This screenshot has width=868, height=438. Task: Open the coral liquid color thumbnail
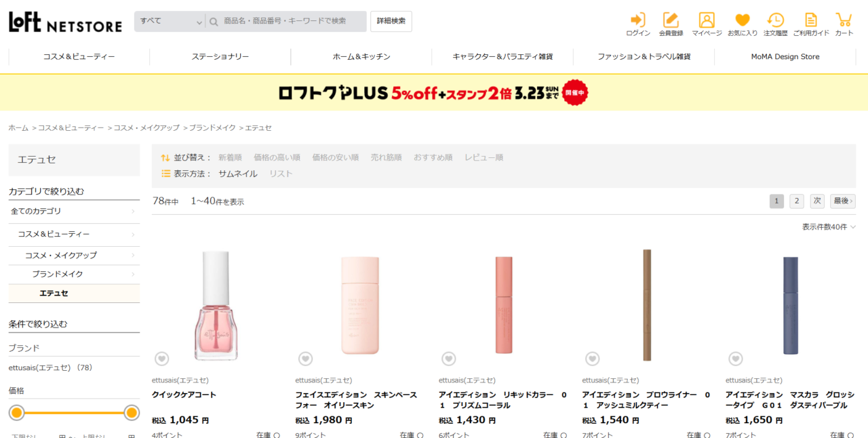coord(503,305)
